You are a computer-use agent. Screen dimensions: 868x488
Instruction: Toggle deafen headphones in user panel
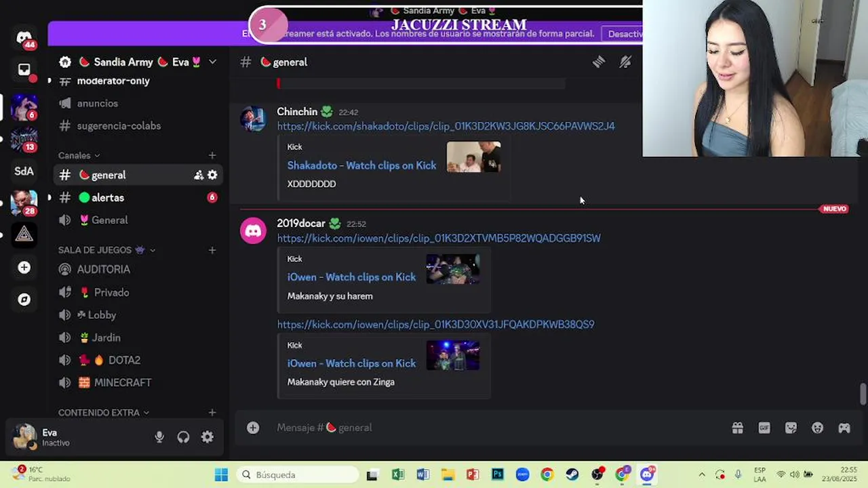[x=183, y=437]
